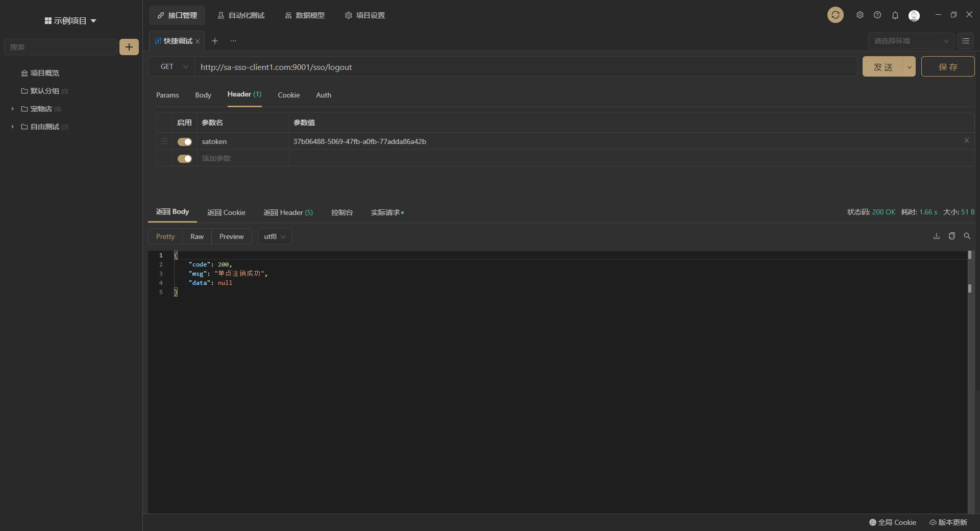Expand the 宠物店 folder
Screen dimensions: 980x531
13,109
